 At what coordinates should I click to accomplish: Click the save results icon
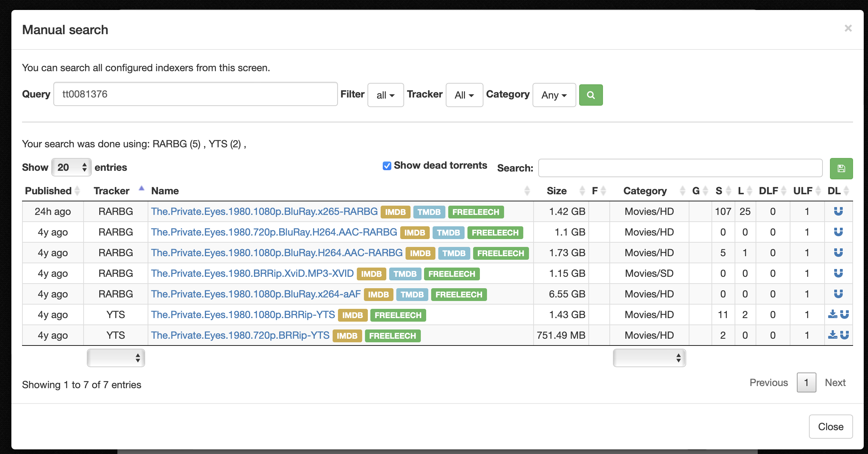point(841,168)
